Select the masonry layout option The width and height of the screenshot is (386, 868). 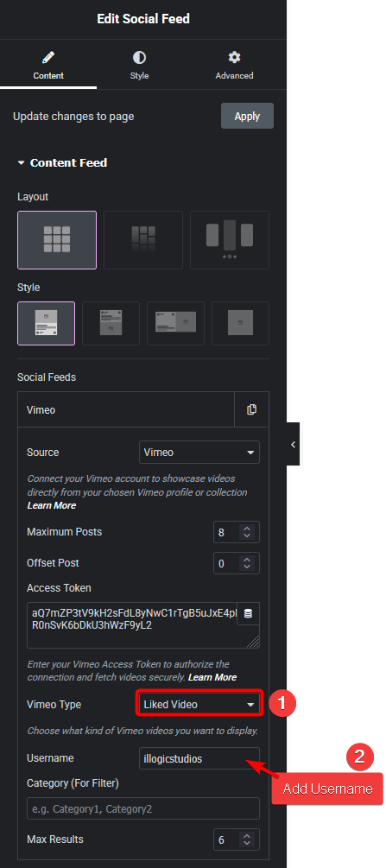click(143, 240)
